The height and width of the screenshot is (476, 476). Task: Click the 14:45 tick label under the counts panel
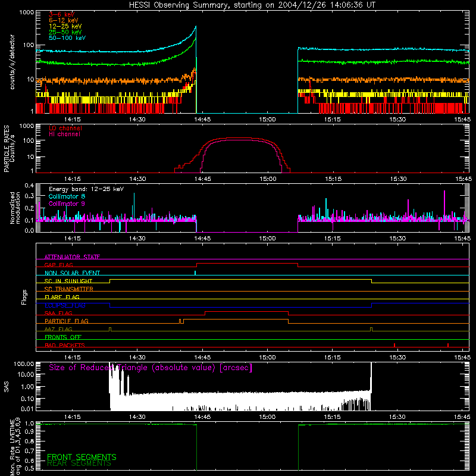point(202,120)
